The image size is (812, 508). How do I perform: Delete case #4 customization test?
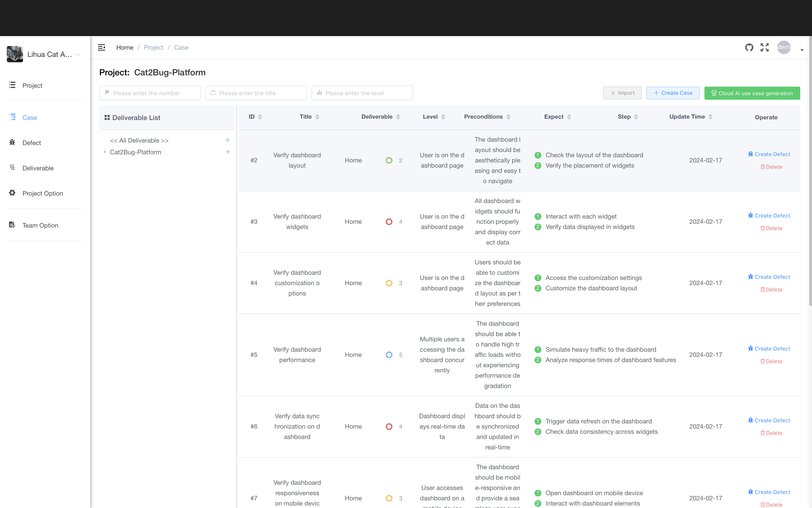[x=771, y=290]
